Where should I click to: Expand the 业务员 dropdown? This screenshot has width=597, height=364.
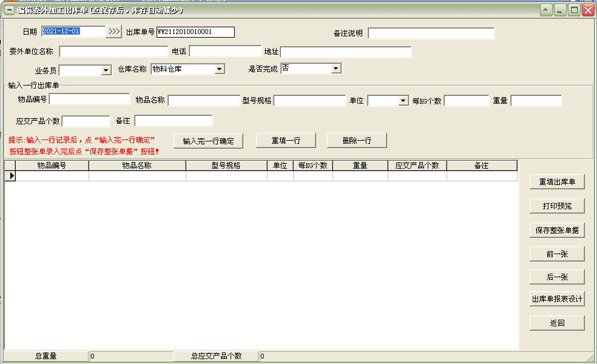106,70
